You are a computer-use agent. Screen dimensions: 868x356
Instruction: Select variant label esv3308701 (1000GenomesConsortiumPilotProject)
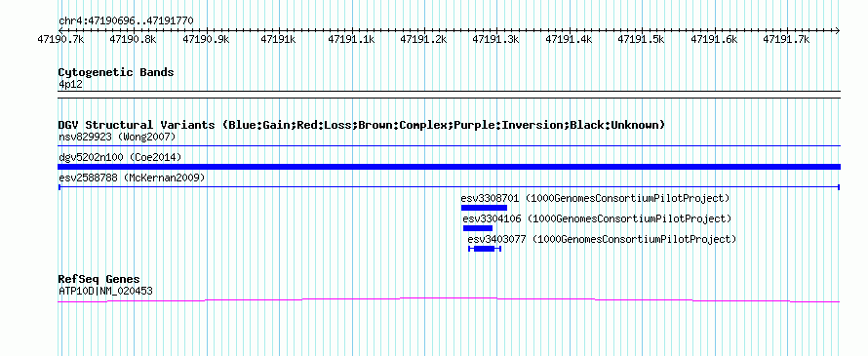tap(595, 198)
